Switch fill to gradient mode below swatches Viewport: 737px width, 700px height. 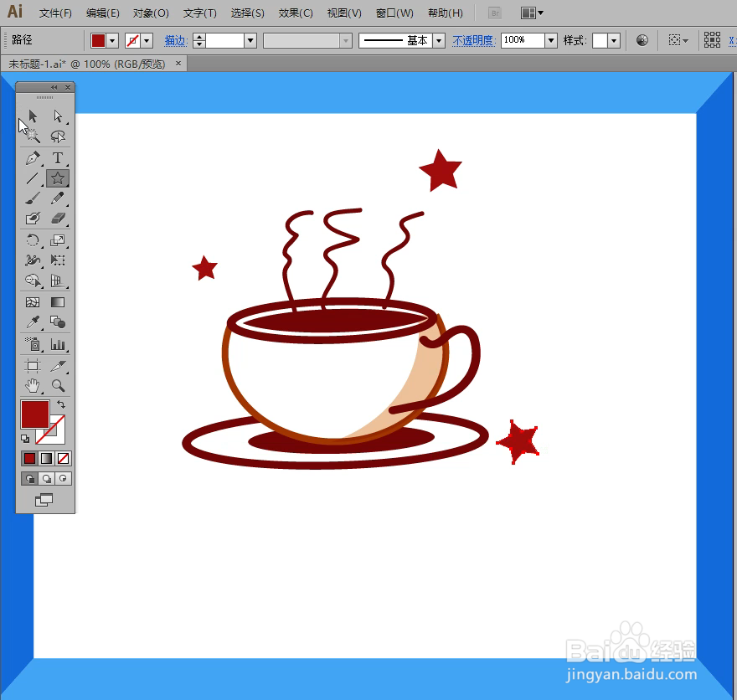click(49, 458)
